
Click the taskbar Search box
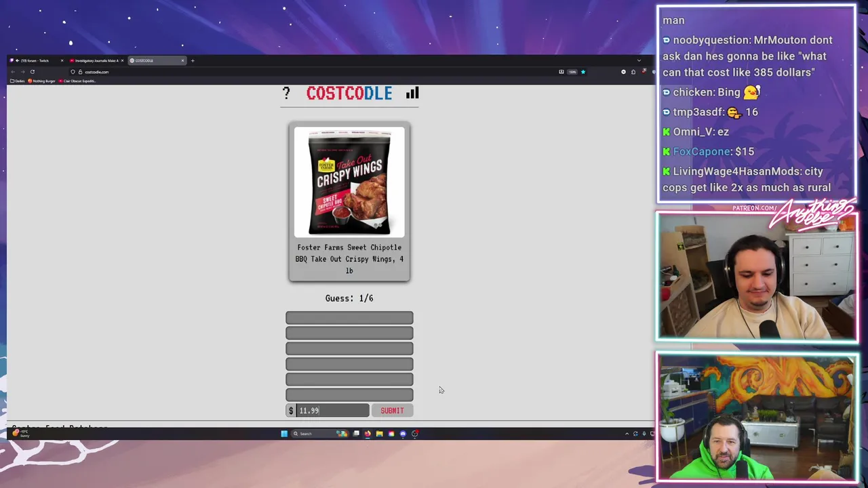[319, 434]
